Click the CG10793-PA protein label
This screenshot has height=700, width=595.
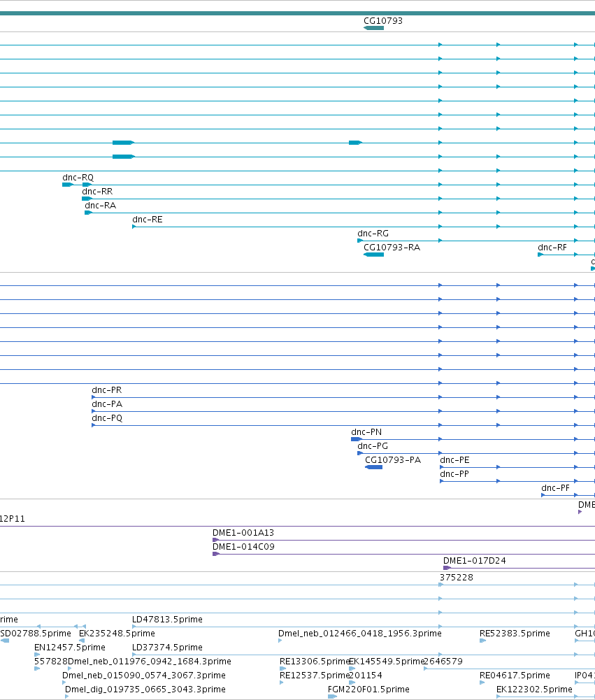(393, 460)
